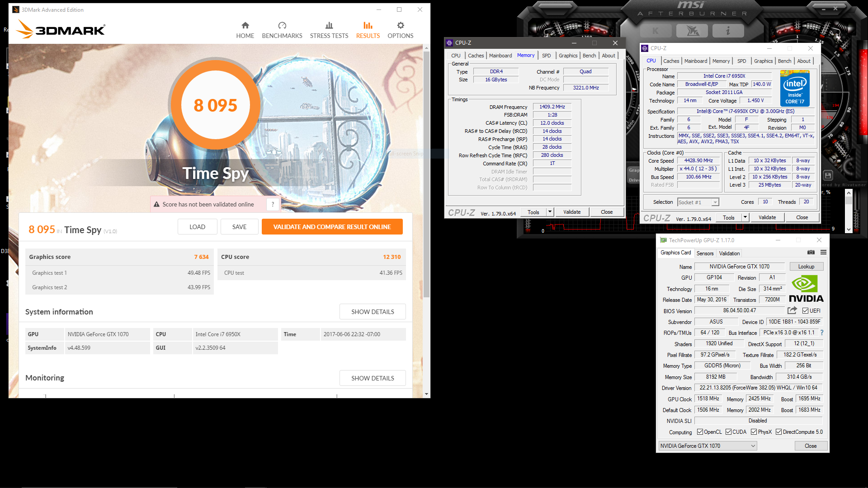Switch to SPD tab in CPU-Z Memory window
This screenshot has height=488, width=868.
click(x=546, y=56)
